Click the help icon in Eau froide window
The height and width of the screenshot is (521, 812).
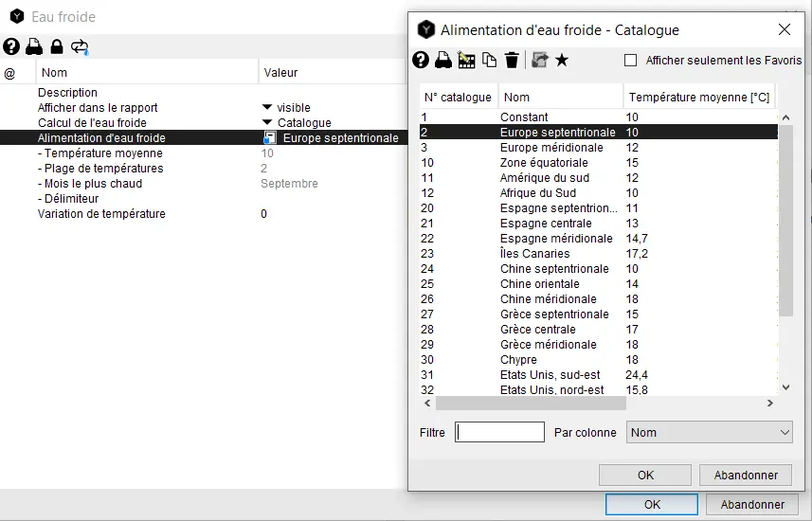coord(11,46)
